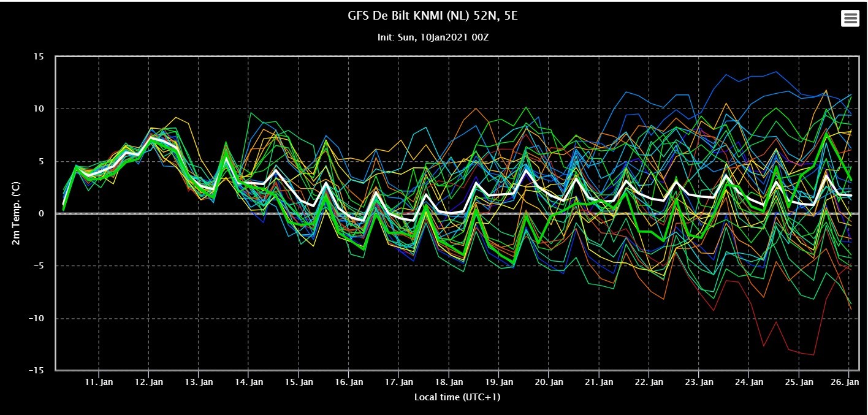Image resolution: width=868 pixels, height=415 pixels.
Task: Click the −10 value on temperature axis
Action: tap(37, 318)
